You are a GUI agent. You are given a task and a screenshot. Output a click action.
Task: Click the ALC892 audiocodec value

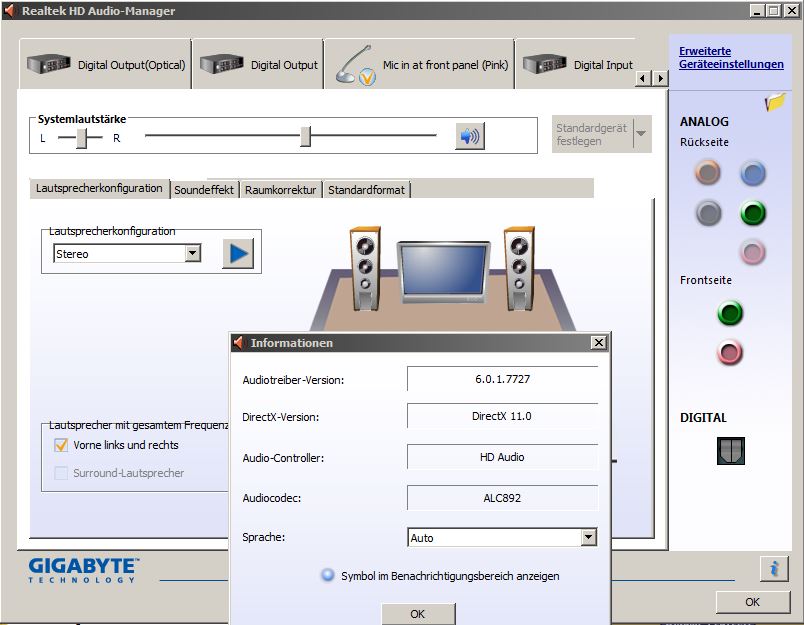502,498
